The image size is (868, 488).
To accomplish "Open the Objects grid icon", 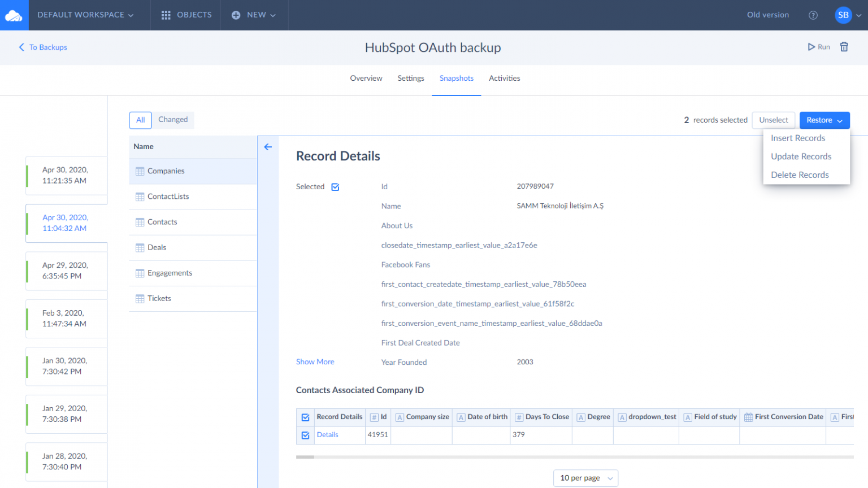I will [166, 15].
